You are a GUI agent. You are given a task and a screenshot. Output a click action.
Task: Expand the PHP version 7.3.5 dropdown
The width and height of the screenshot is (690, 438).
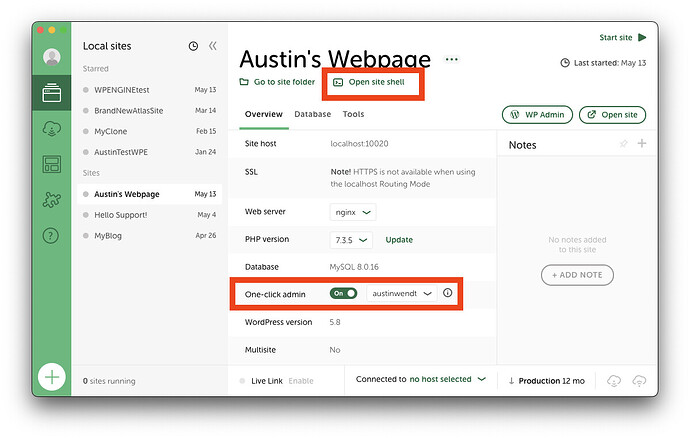coord(351,240)
